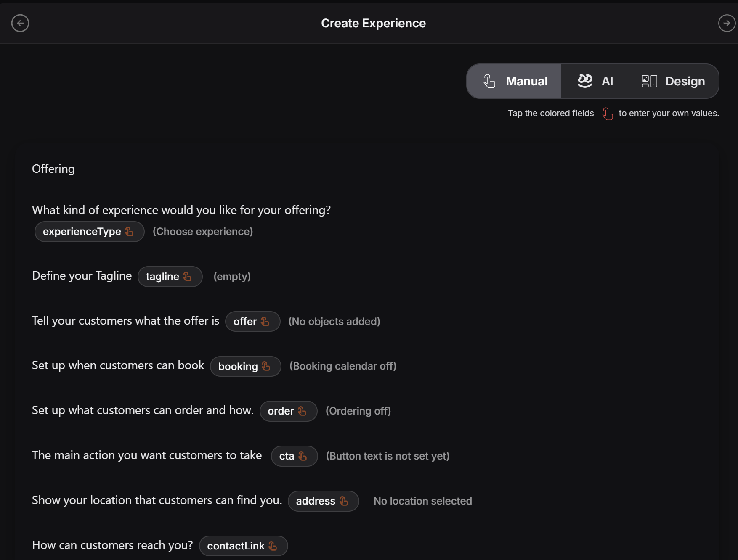The image size is (738, 560).
Task: Go forward using the right arrow icon
Action: coord(727,23)
